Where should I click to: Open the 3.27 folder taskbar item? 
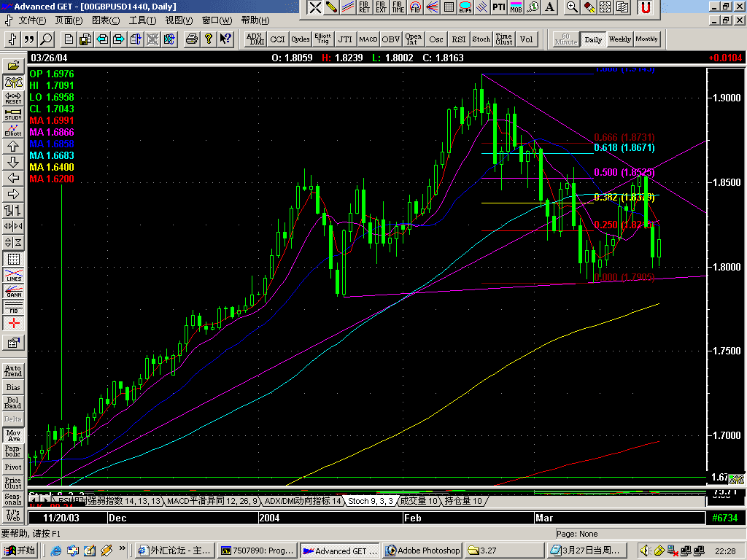pos(505,551)
